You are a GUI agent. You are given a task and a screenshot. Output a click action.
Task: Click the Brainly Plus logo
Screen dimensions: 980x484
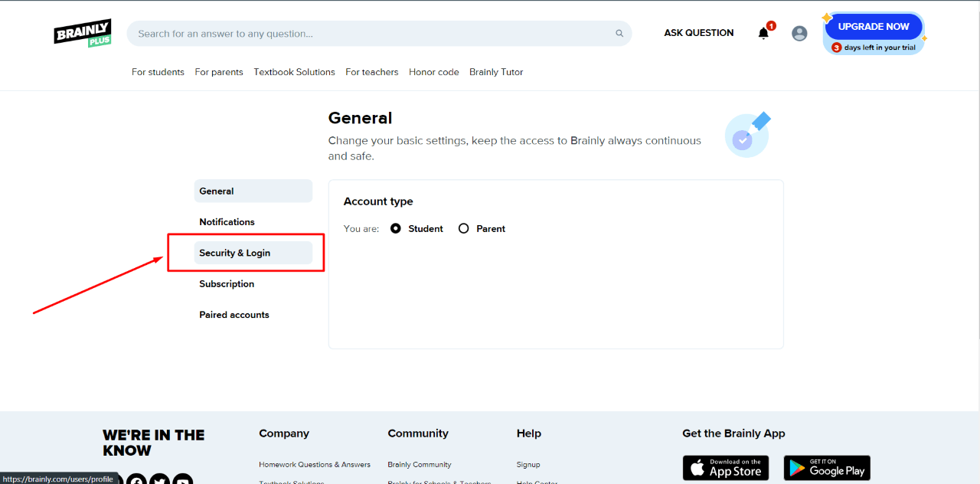(x=83, y=33)
